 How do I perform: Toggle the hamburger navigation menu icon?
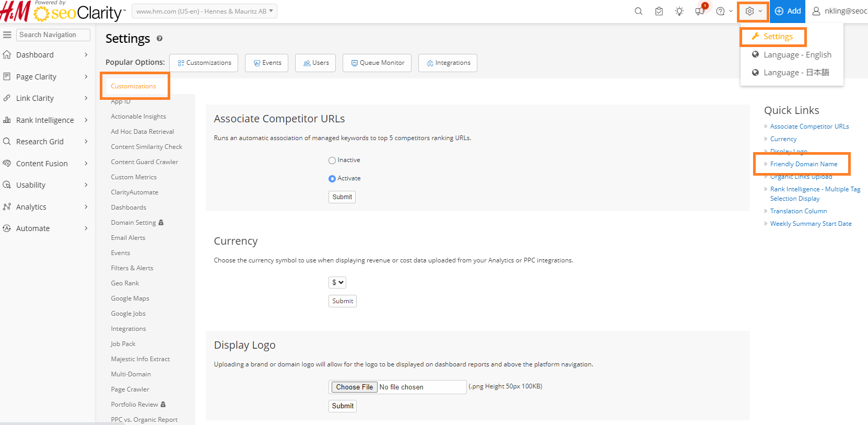pos(7,35)
